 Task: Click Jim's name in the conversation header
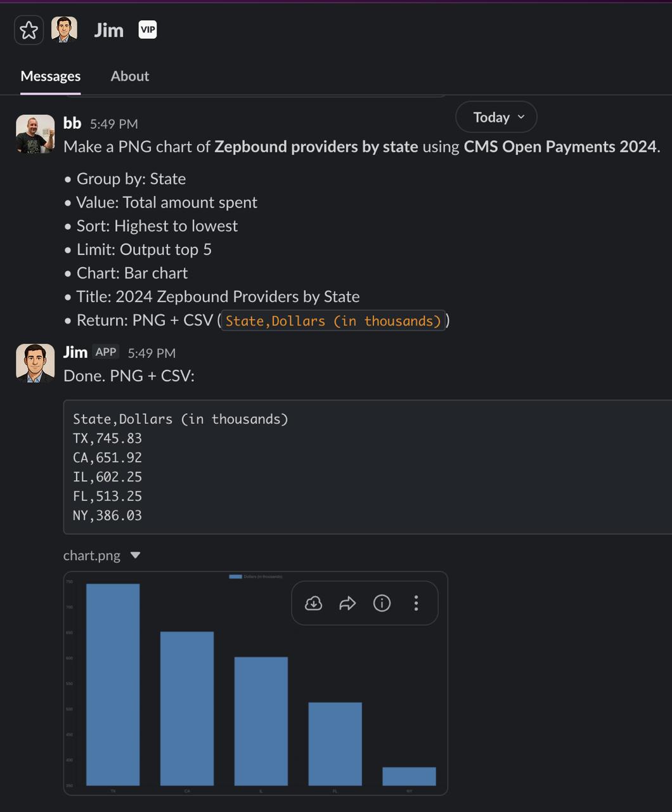tap(110, 29)
